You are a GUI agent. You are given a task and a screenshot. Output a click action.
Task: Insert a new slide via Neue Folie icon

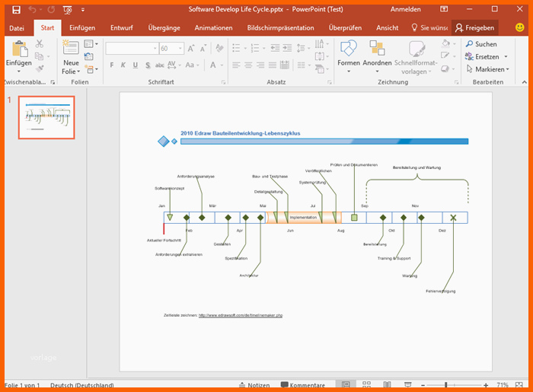pos(71,48)
